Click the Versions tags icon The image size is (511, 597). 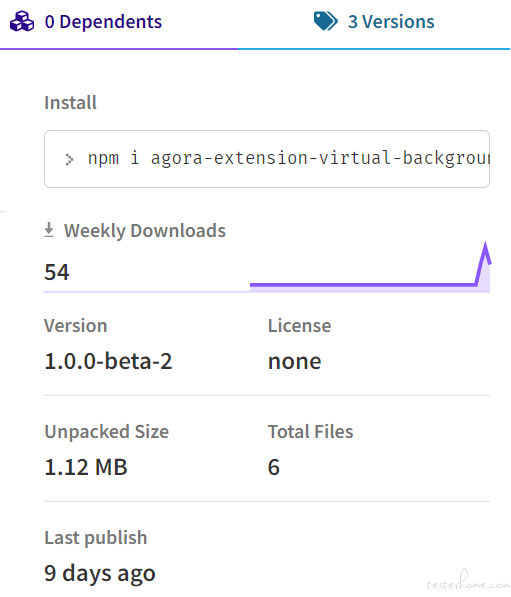[x=326, y=21]
